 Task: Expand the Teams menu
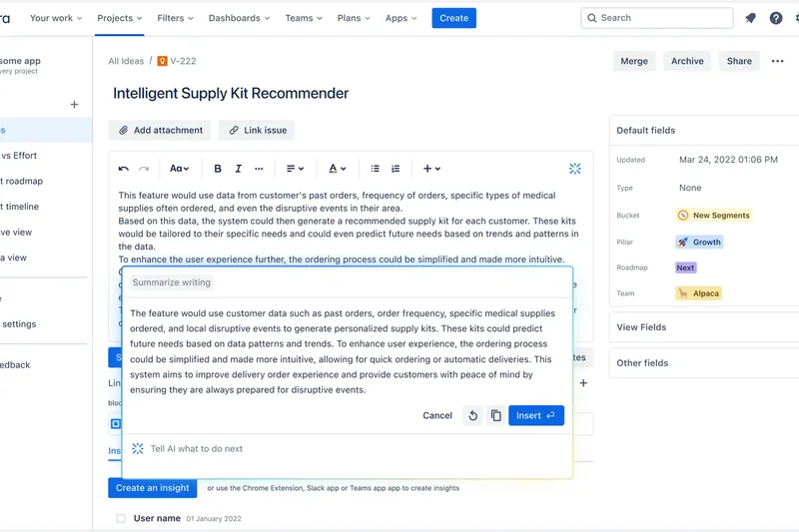(x=304, y=18)
